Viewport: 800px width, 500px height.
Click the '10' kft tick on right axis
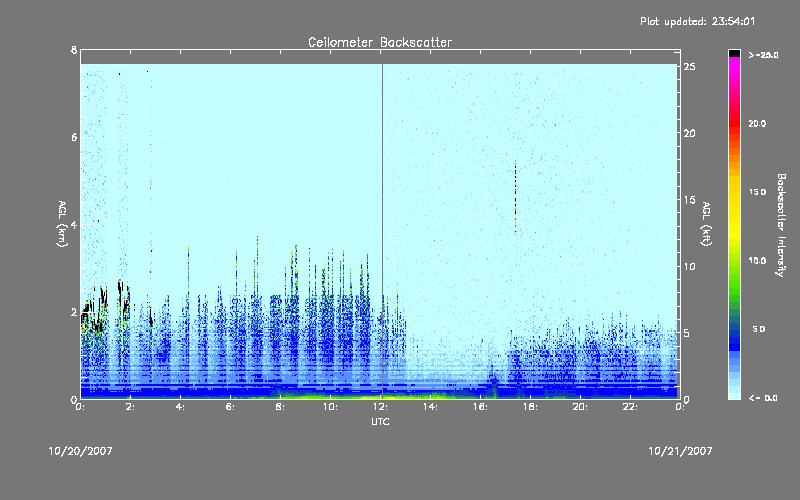[690, 266]
